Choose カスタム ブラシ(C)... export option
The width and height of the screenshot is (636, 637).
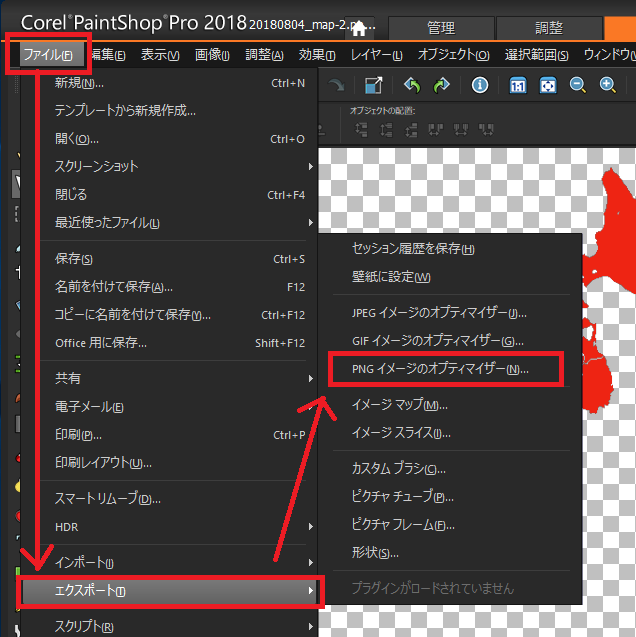coord(451,469)
